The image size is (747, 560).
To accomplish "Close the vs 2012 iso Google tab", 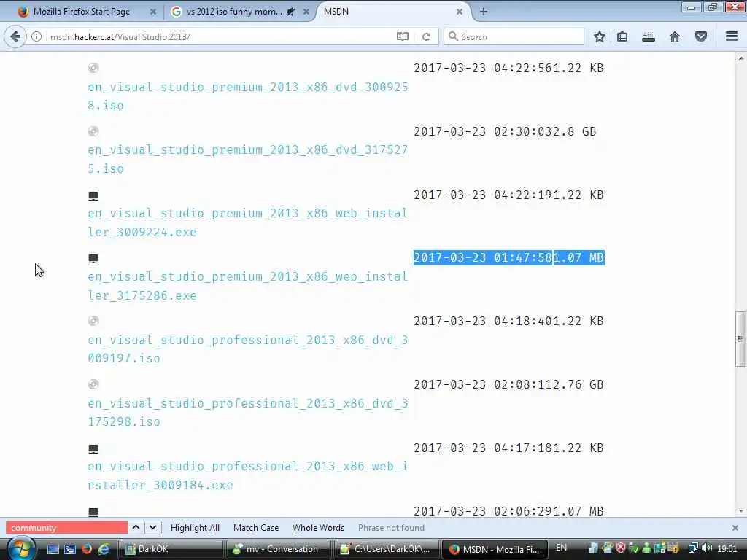I will (x=306, y=12).
